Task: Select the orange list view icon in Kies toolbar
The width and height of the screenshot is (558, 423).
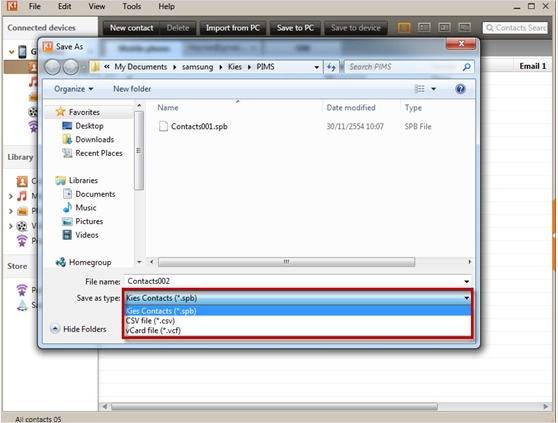Action: (404, 28)
